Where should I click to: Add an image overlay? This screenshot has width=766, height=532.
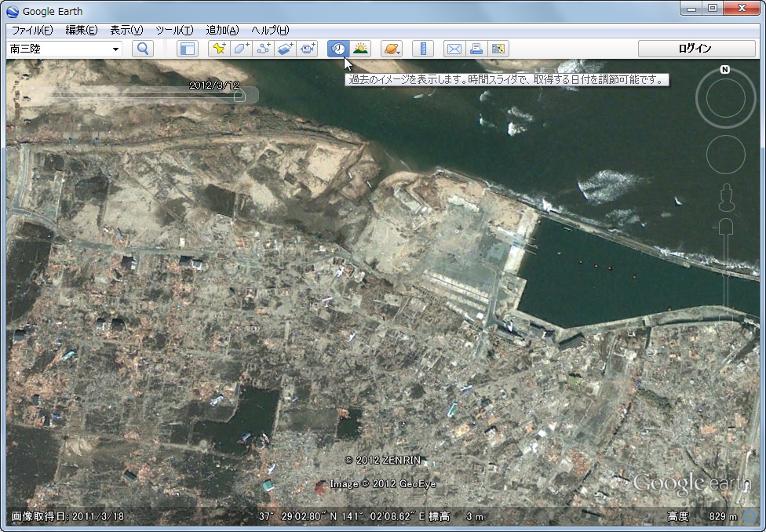286,49
